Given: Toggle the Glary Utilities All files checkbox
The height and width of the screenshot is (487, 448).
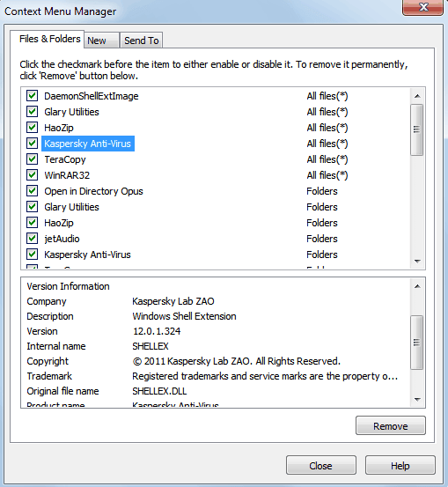Looking at the screenshot, I should pyautogui.click(x=32, y=112).
